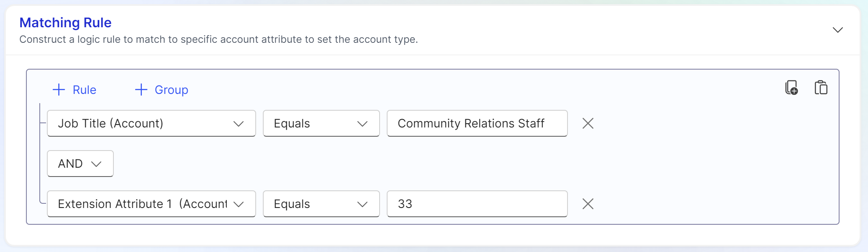Open the Extension Attribute 1 attribute dropdown
The height and width of the screenshot is (252, 868).
tap(152, 204)
